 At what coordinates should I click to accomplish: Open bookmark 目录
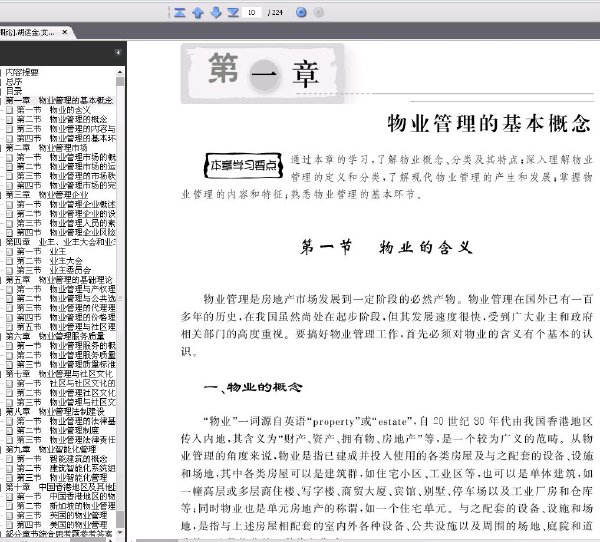14,91
